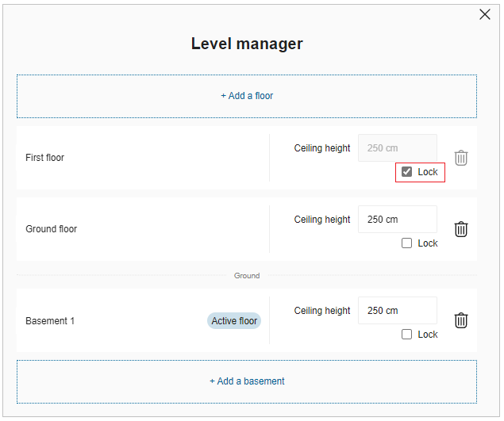Delete the First floor using trash icon

click(x=461, y=158)
